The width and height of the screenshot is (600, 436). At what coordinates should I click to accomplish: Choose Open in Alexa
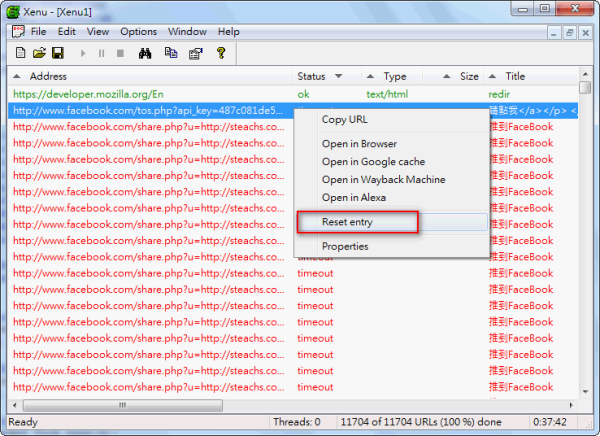click(x=391, y=198)
